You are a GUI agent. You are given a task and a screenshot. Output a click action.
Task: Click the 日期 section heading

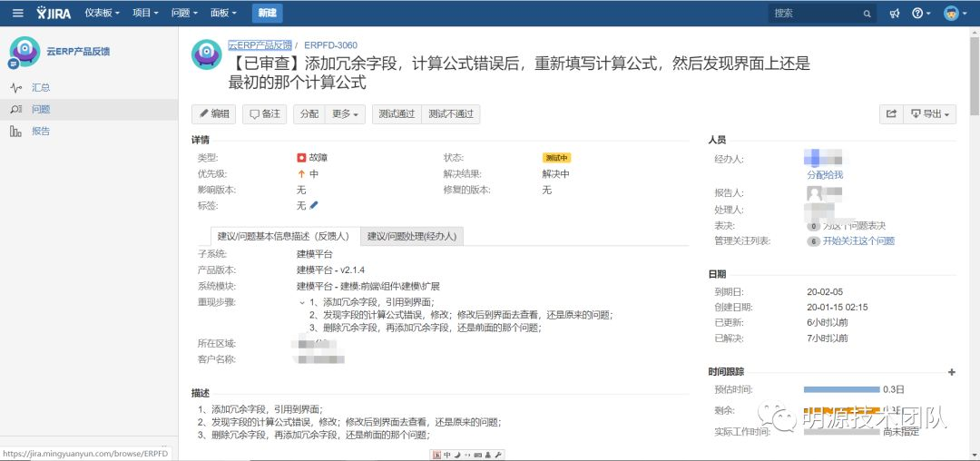718,274
